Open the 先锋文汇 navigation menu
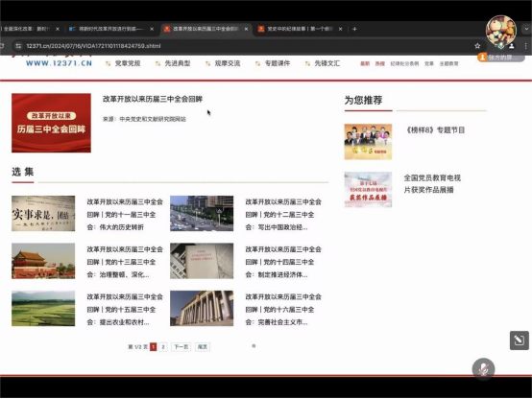This screenshot has height=399, width=532. [327, 63]
